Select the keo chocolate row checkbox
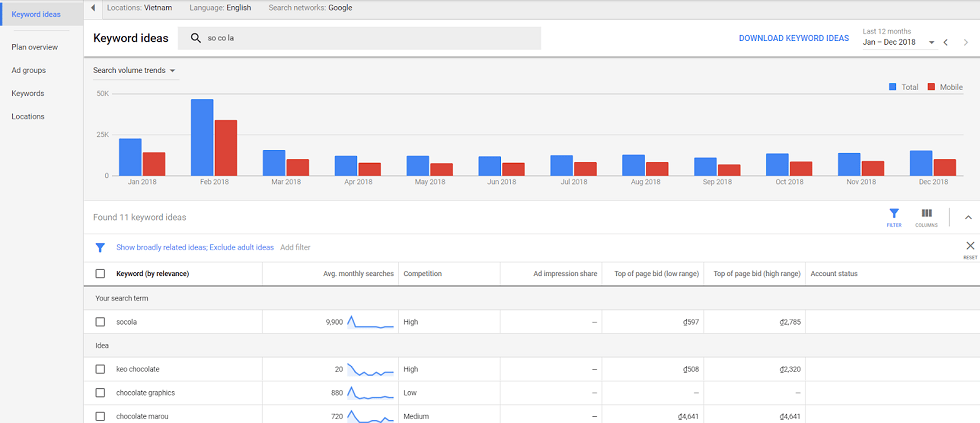980x423 pixels. pos(100,369)
